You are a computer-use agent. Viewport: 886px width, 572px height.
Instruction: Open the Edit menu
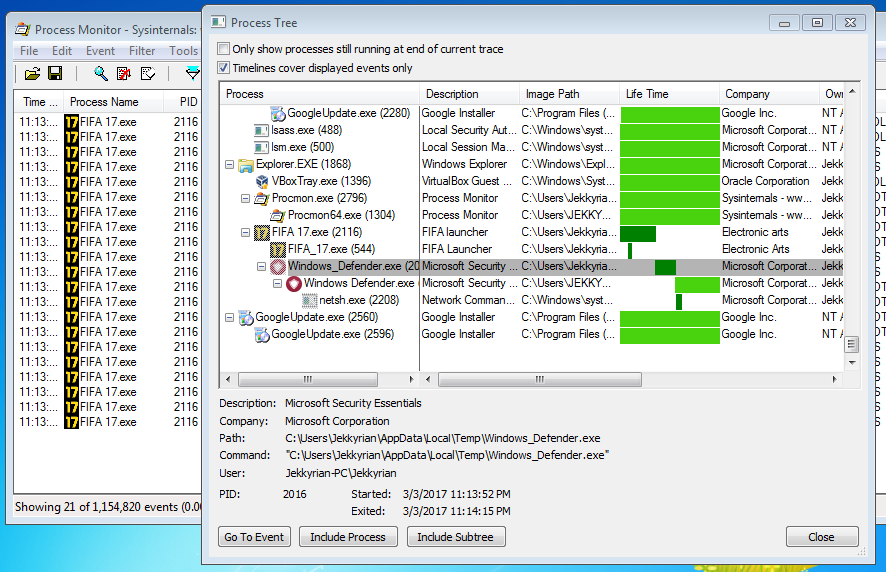[x=62, y=51]
